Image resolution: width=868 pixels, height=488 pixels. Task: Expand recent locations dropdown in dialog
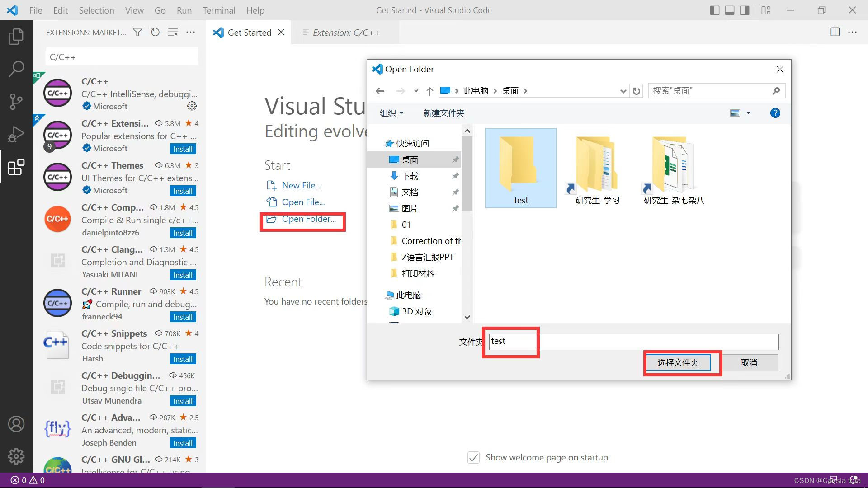pyautogui.click(x=416, y=91)
